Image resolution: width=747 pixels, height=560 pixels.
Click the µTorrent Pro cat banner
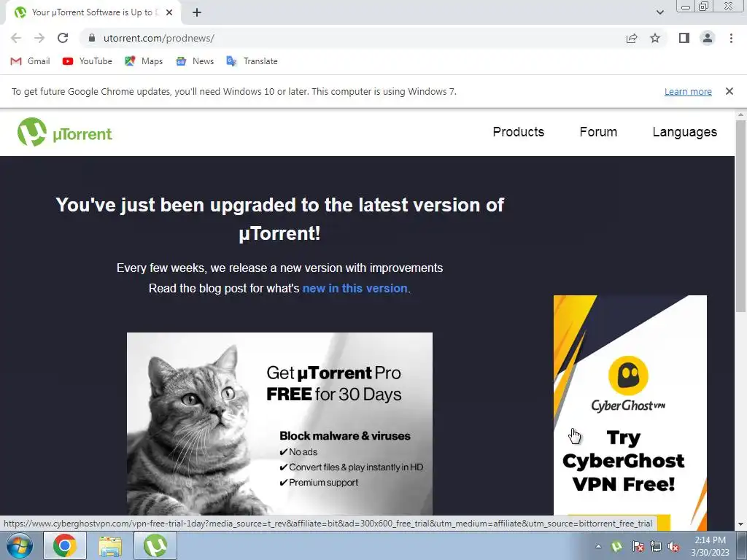(279, 424)
